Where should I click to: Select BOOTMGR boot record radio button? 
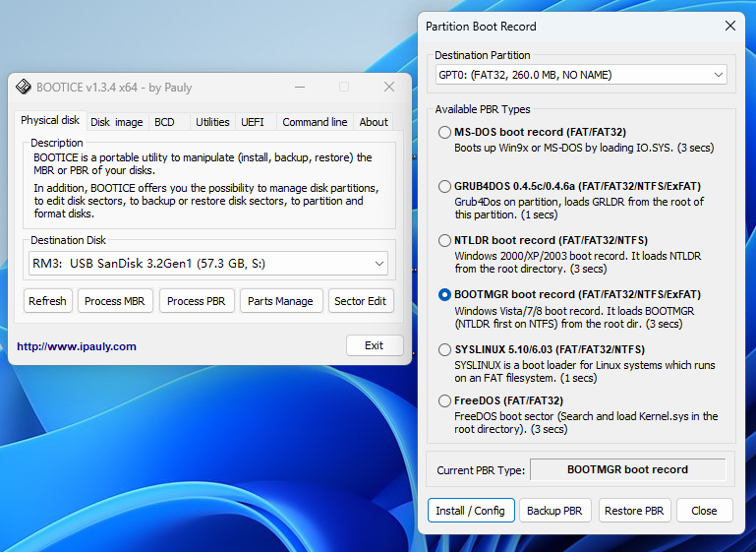[444, 295]
